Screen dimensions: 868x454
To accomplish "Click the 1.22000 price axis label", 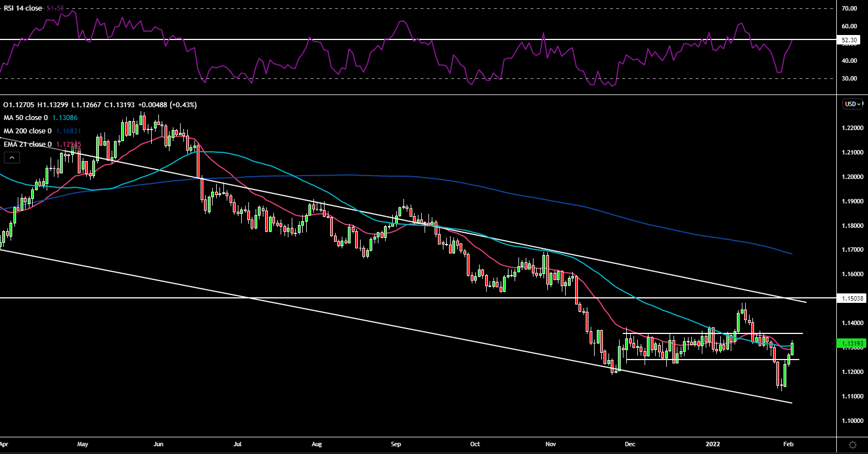I will (x=852, y=128).
